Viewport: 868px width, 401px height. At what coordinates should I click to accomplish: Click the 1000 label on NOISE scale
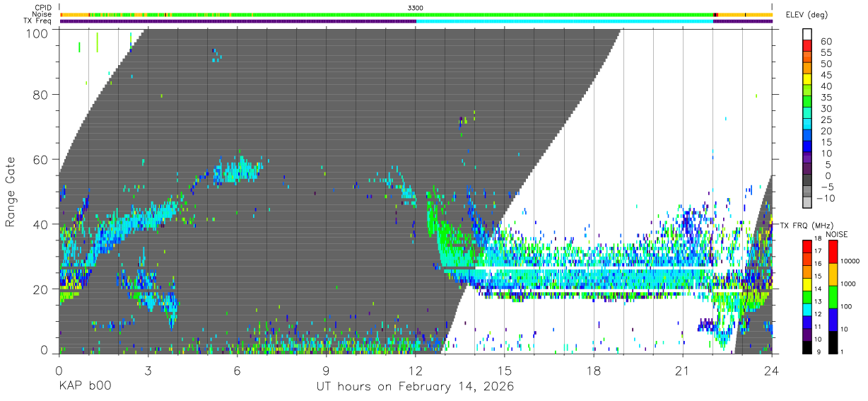click(849, 284)
